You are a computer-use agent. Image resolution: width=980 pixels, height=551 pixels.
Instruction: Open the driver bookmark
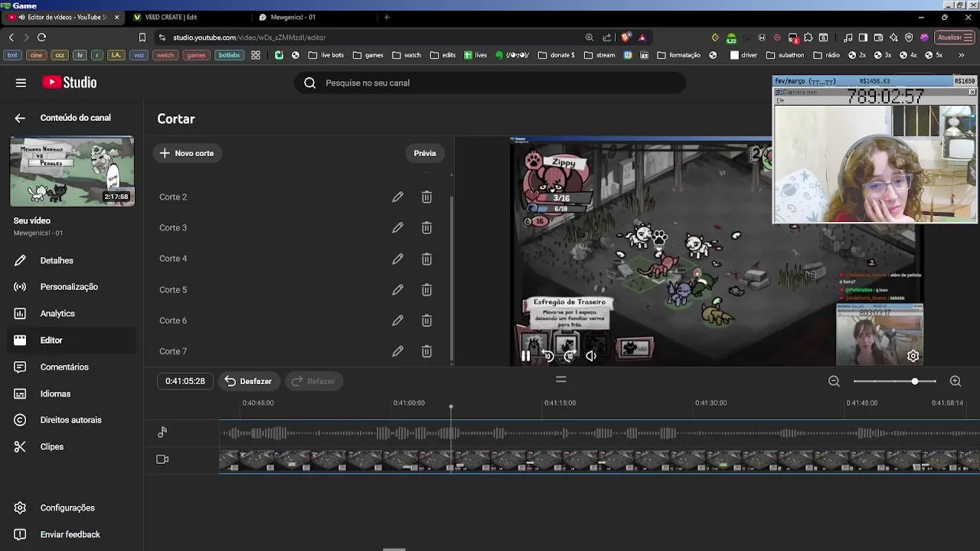(x=743, y=55)
